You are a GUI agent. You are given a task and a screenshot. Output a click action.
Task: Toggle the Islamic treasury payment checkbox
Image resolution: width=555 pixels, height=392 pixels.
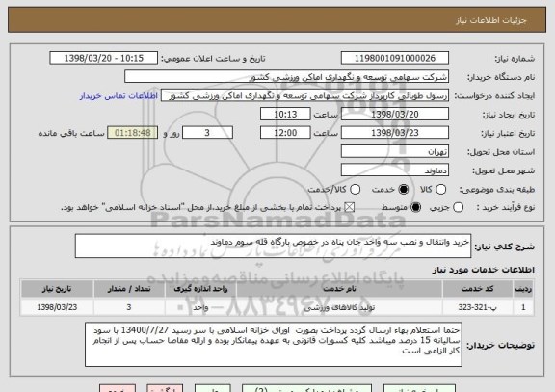point(350,208)
